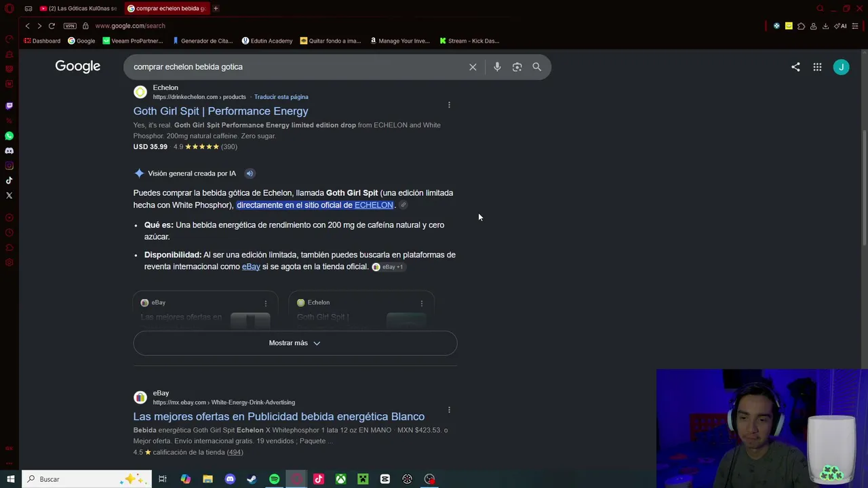Open Spotify from the taskbar
Screen dimensions: 868x488
(274, 479)
